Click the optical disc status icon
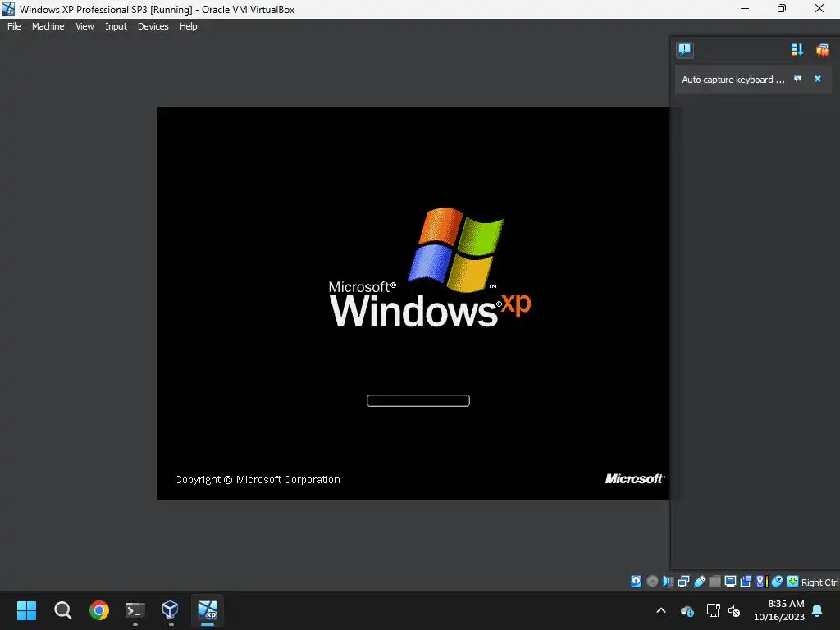The width and height of the screenshot is (840, 630). point(652,582)
